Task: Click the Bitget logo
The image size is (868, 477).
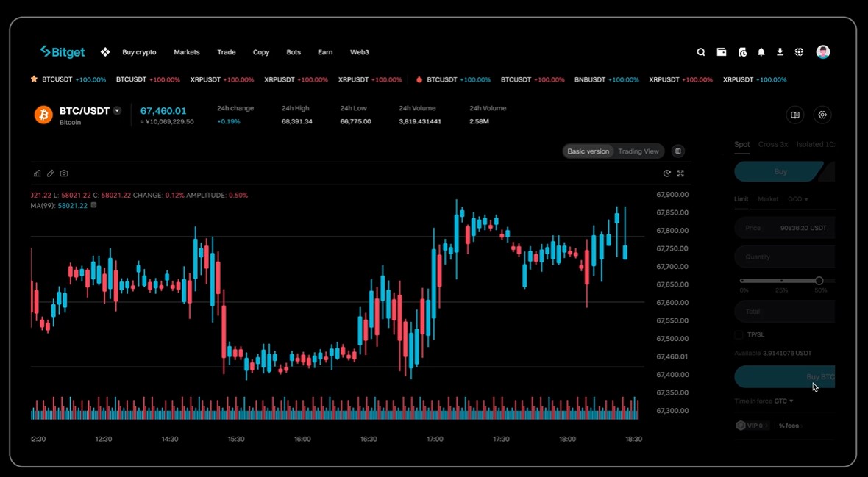Action: pyautogui.click(x=63, y=52)
